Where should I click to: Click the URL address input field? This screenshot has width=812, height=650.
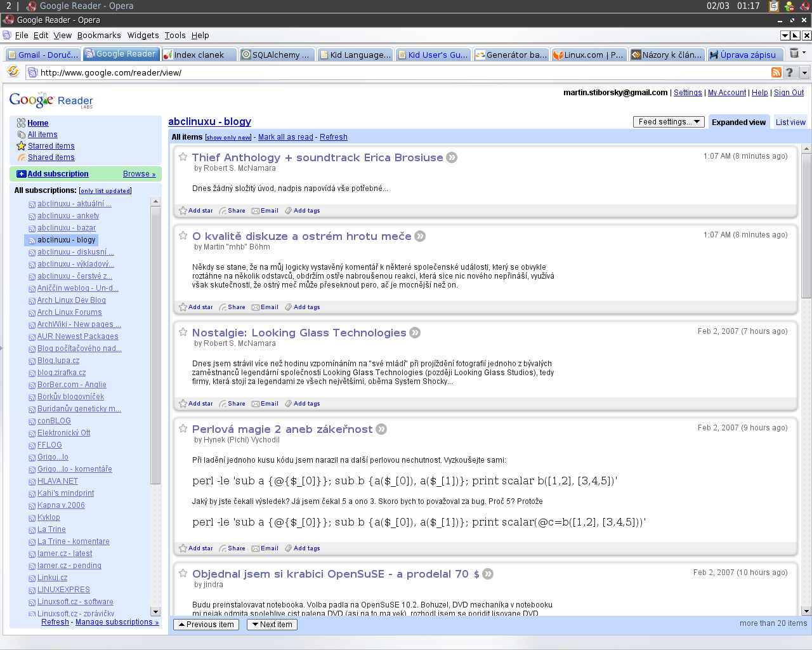[x=402, y=72]
